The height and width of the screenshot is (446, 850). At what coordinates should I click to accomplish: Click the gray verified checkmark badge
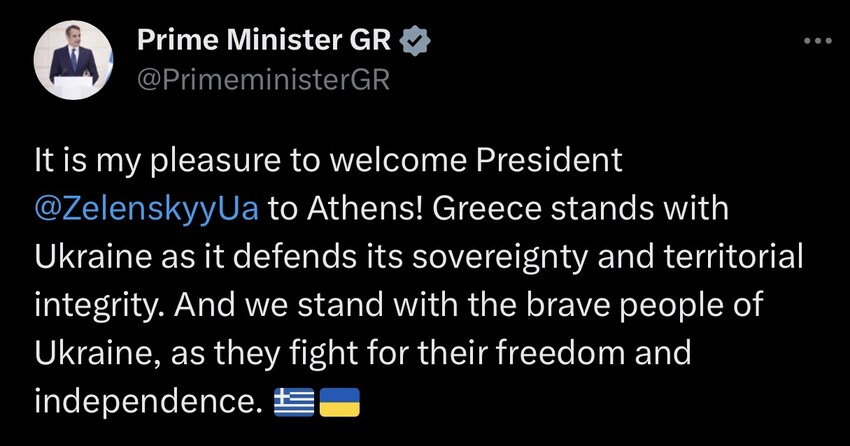pyautogui.click(x=415, y=41)
